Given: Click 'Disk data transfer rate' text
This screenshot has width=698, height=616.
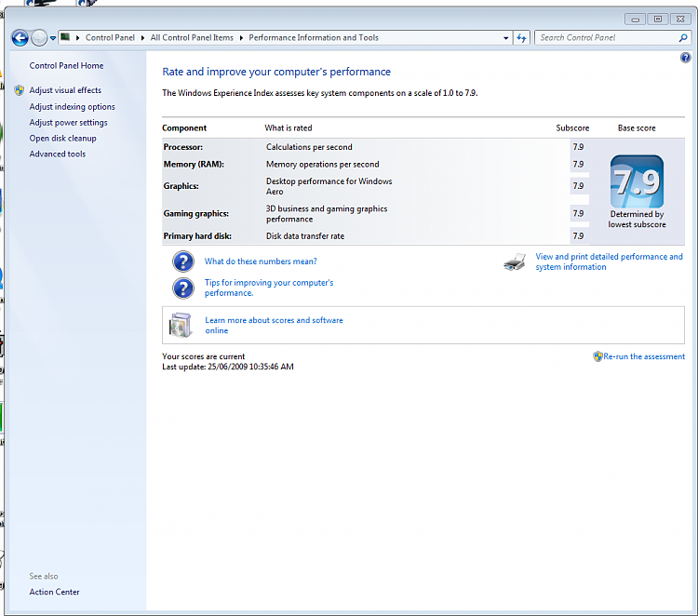Looking at the screenshot, I should point(305,236).
